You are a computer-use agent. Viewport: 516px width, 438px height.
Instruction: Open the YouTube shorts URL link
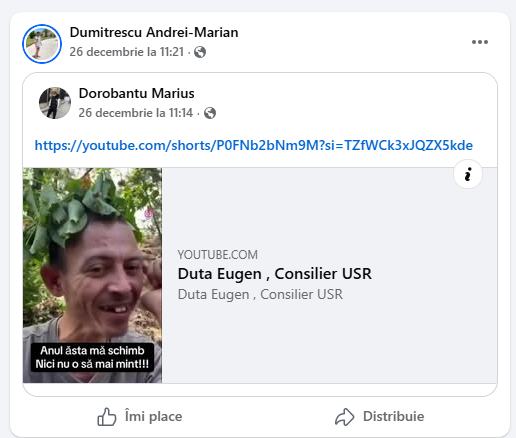point(254,145)
